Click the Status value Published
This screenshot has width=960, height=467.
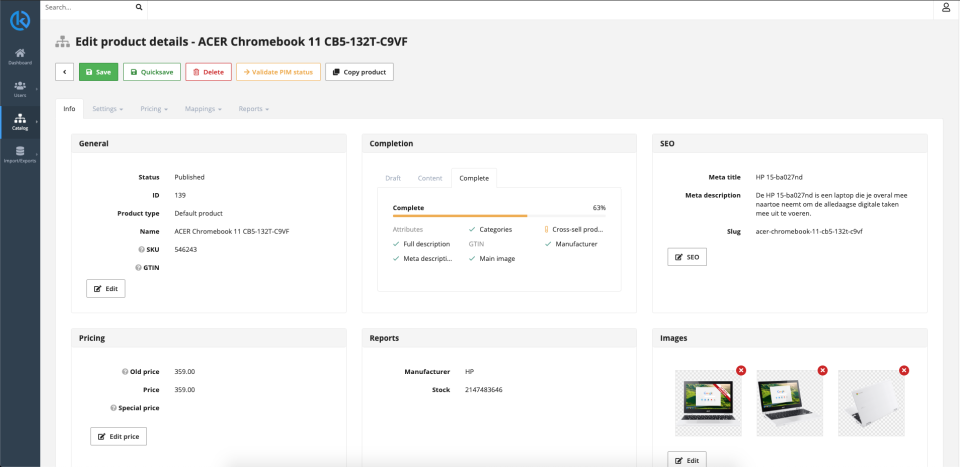189,177
